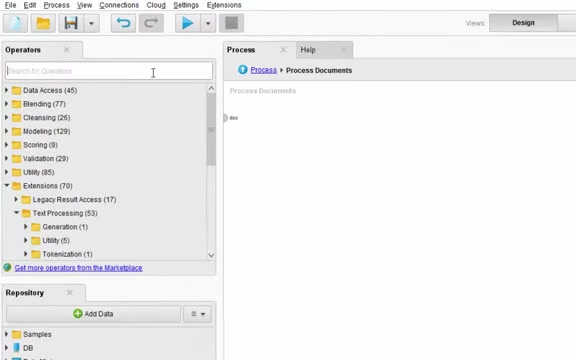The width and height of the screenshot is (576, 360).
Task: Run the process with the play icon
Action: (x=188, y=23)
